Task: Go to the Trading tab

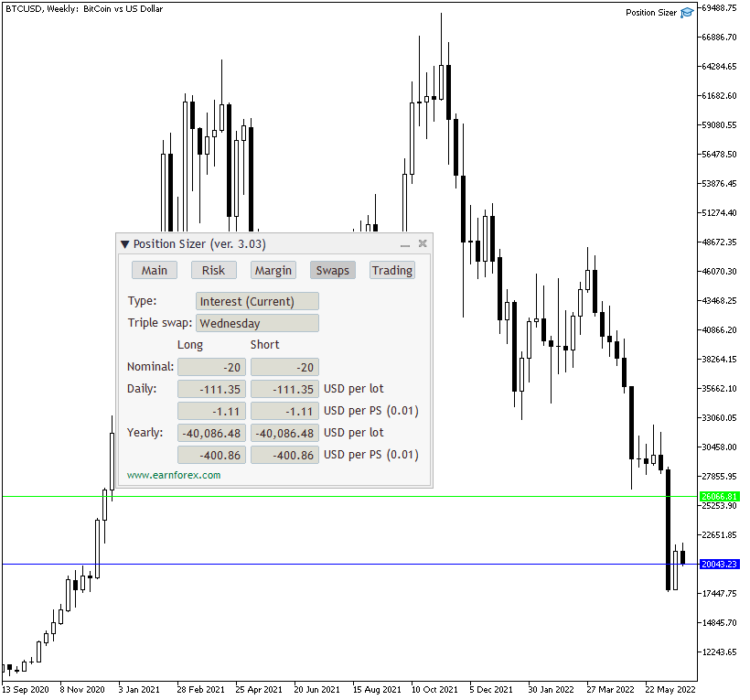Action: coord(391,270)
